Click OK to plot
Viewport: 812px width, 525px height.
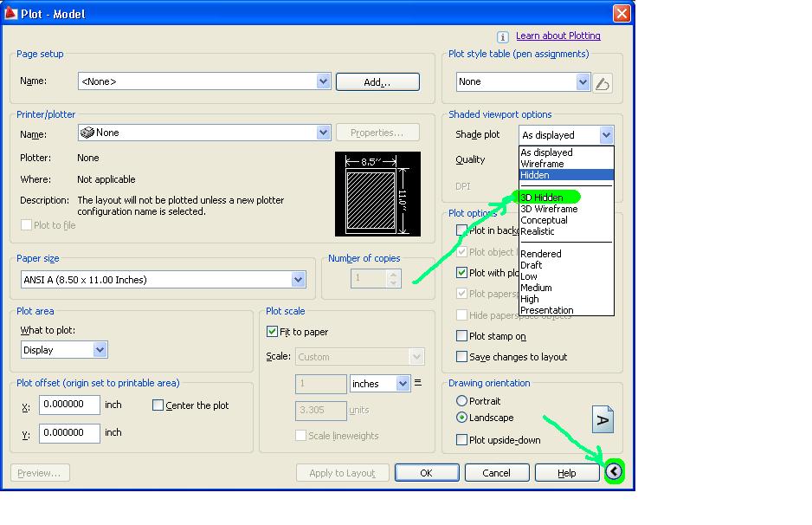427,473
